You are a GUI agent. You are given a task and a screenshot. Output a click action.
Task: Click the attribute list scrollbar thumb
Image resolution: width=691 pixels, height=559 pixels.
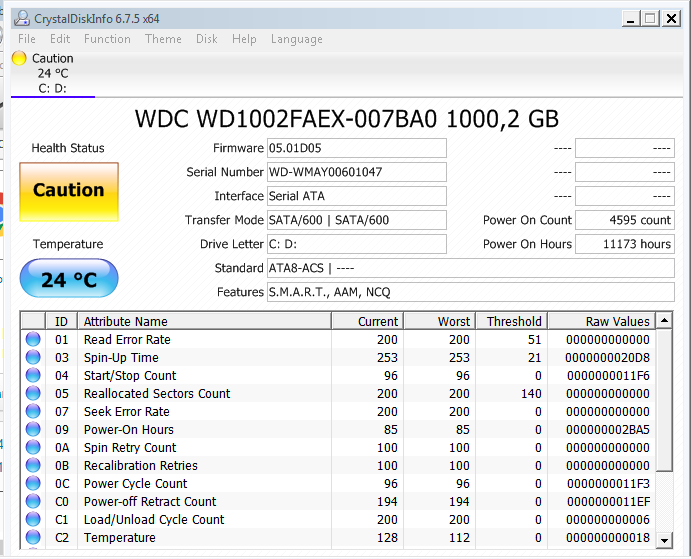pos(664,400)
